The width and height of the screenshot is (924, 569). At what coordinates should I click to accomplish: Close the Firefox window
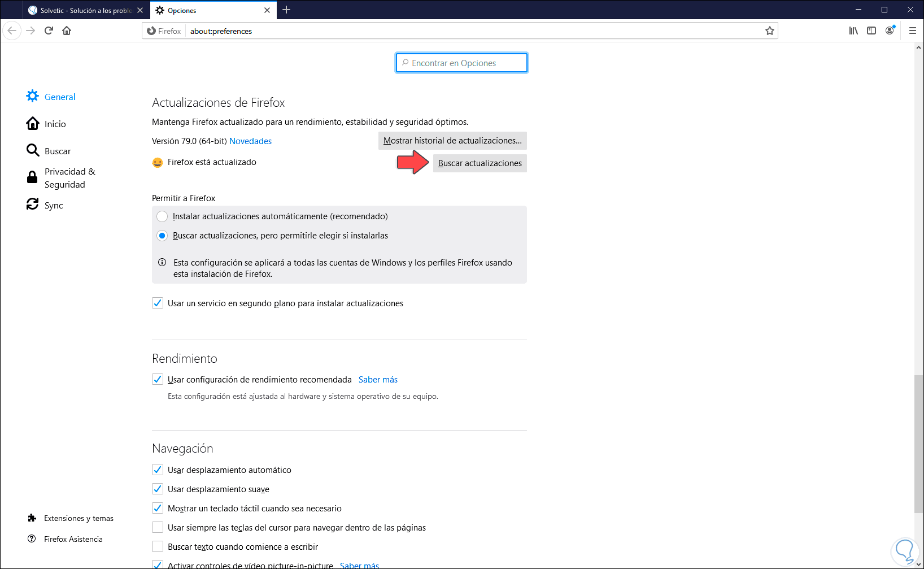coord(910,10)
